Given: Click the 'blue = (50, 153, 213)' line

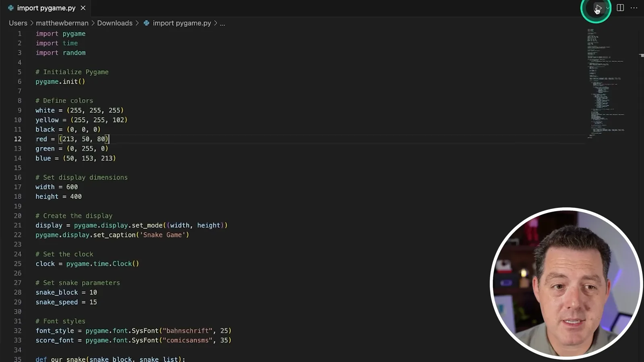Looking at the screenshot, I should (76, 158).
